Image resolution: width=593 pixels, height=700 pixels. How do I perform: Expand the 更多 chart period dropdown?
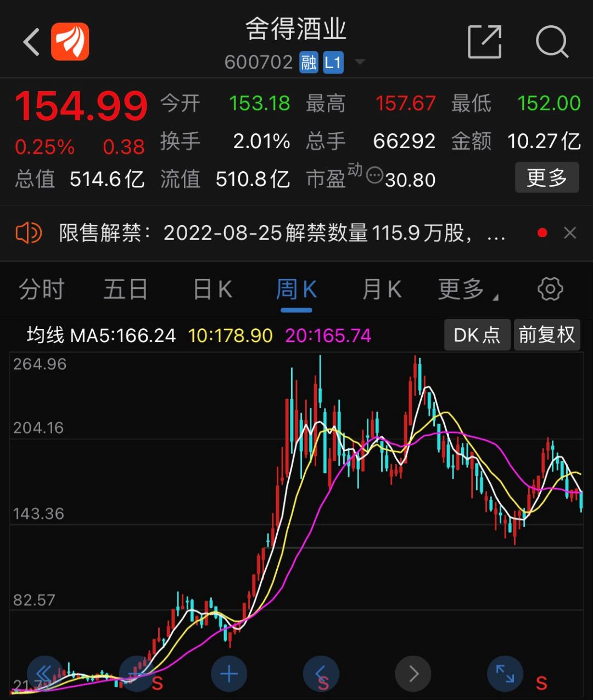468,289
